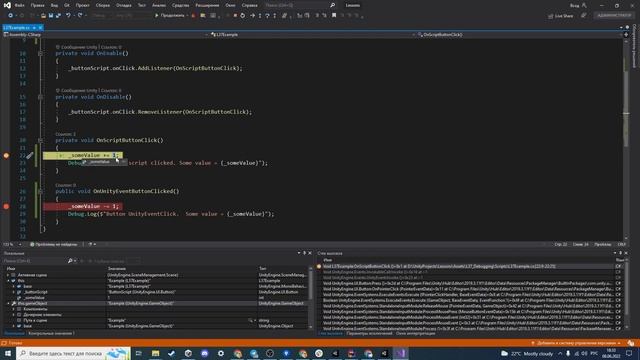This screenshot has height=360, width=640.
Task: Click the no-issues-found status indicator
Action: click(x=53, y=244)
